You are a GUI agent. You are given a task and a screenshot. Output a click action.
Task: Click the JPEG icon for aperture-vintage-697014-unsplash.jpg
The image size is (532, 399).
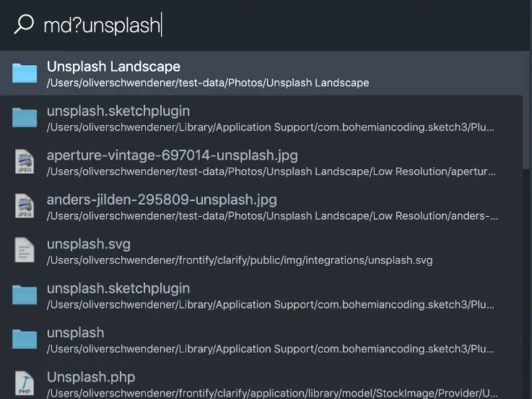[25, 162]
